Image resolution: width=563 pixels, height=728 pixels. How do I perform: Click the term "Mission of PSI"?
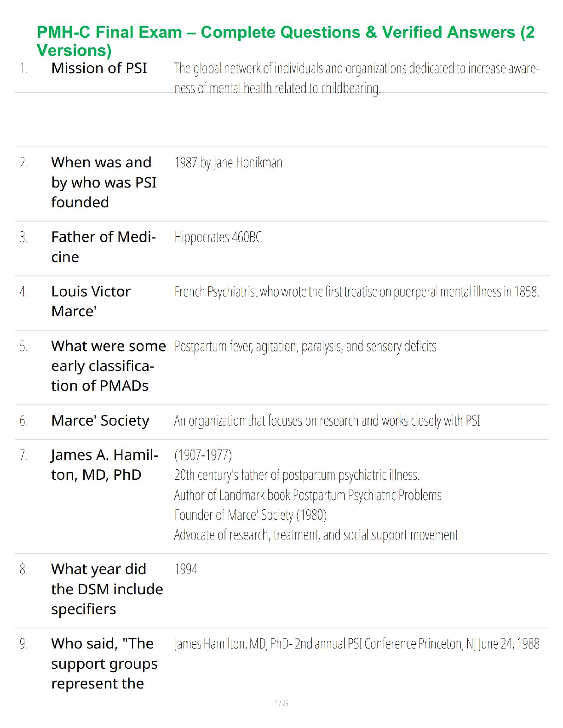pyautogui.click(x=99, y=68)
